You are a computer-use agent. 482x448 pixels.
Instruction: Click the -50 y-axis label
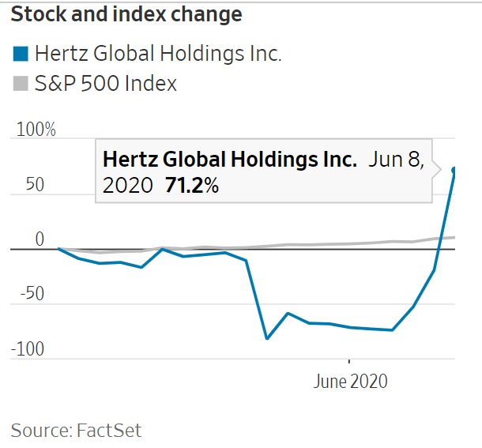pyautogui.click(x=34, y=294)
